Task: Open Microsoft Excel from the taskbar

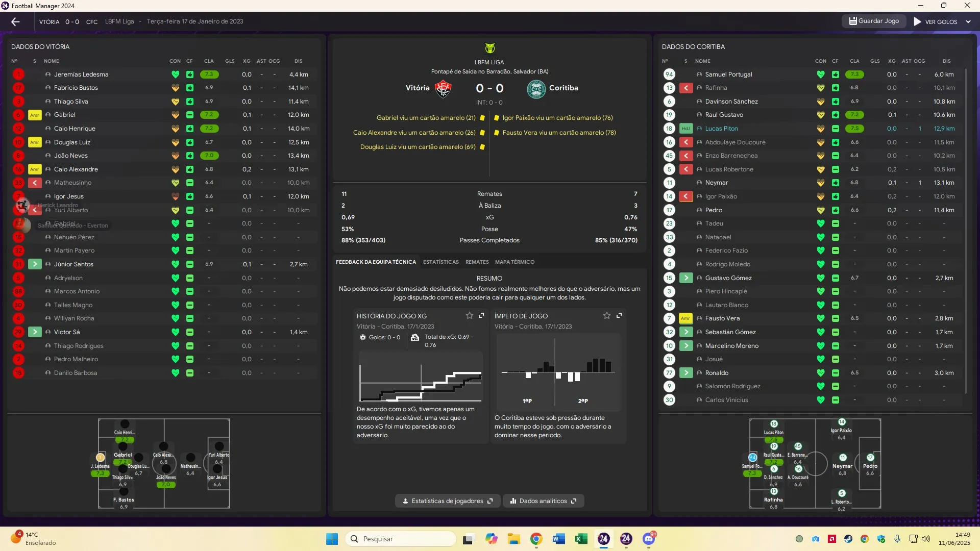Action: pyautogui.click(x=581, y=539)
